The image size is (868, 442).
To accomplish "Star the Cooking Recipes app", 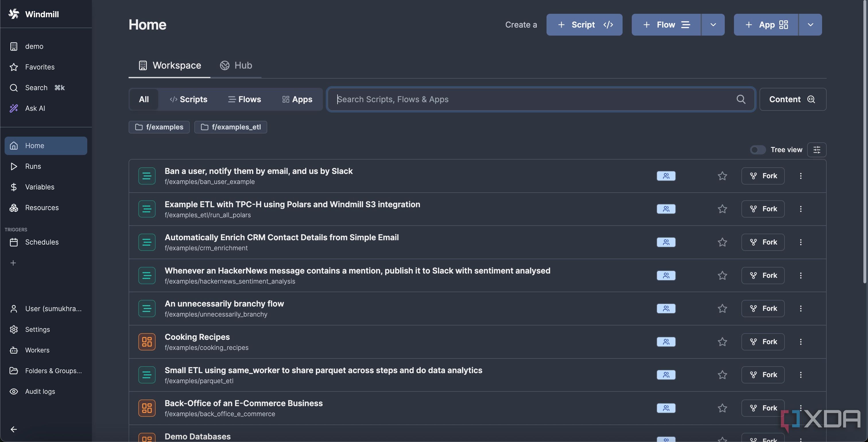I will pos(722,342).
